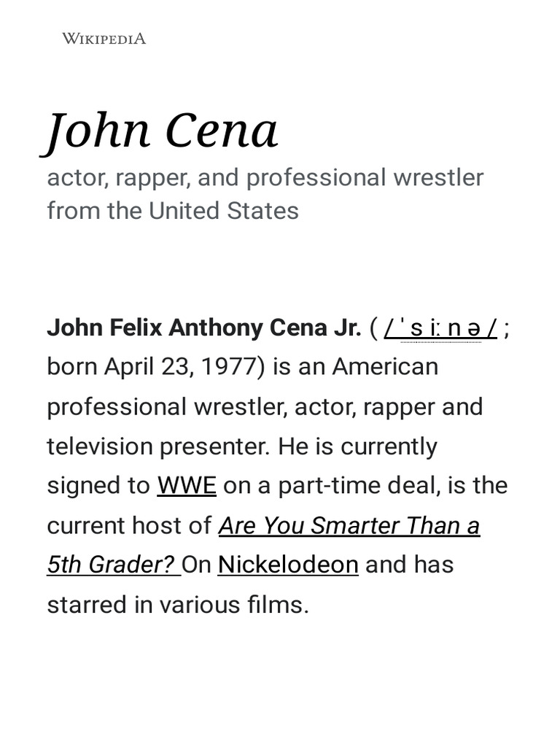
Task: Click the Wikipedia wordmark logo
Action: (x=104, y=38)
